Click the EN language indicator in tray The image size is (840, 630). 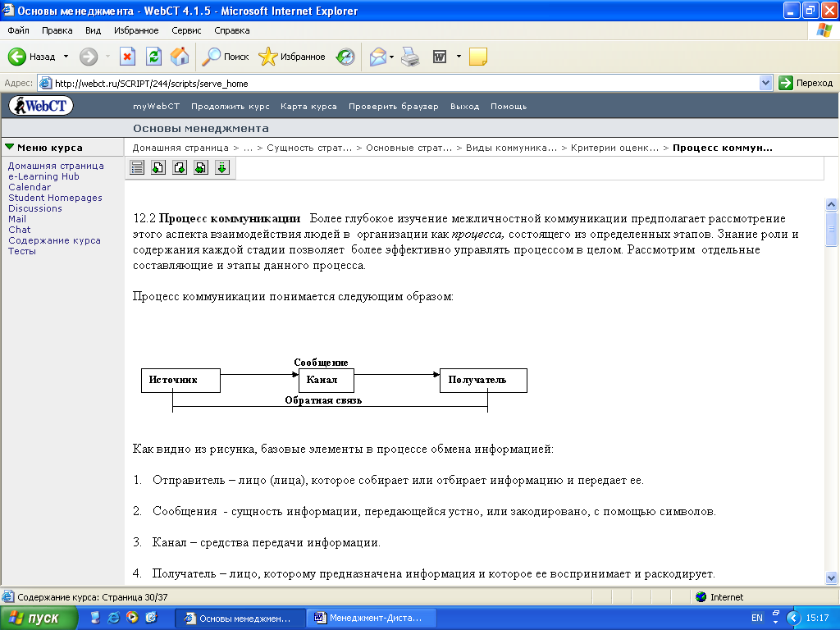[x=757, y=618]
